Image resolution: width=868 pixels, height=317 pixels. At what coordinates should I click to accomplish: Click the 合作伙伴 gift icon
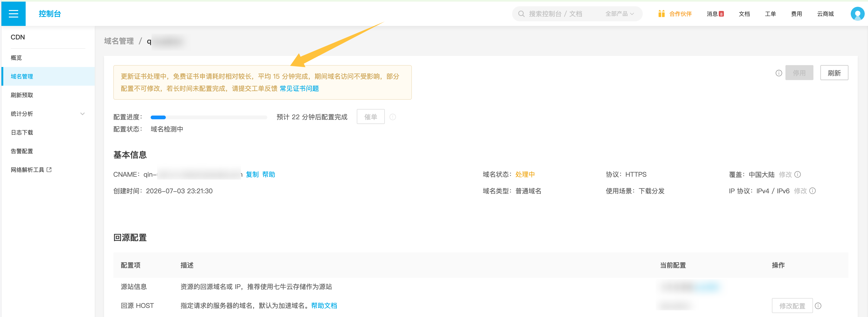661,14
